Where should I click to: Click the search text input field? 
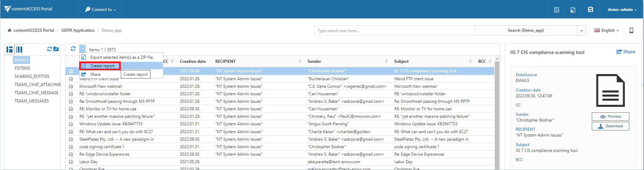pos(394,30)
